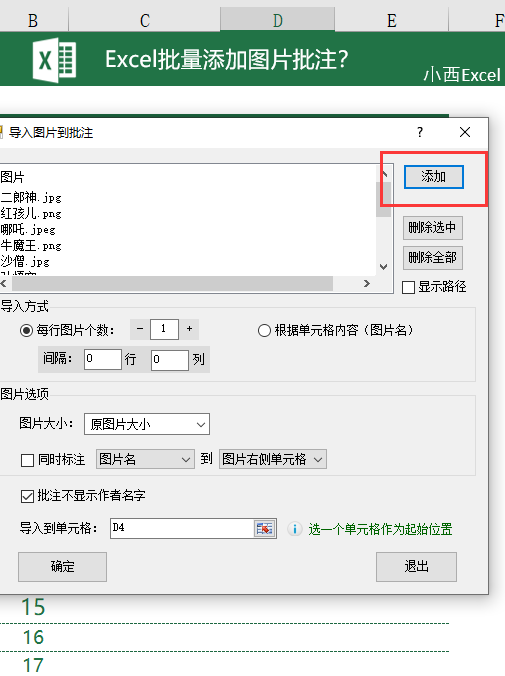
Task: Select 根据单元格内容（图片名） radio option
Action: pos(264,331)
